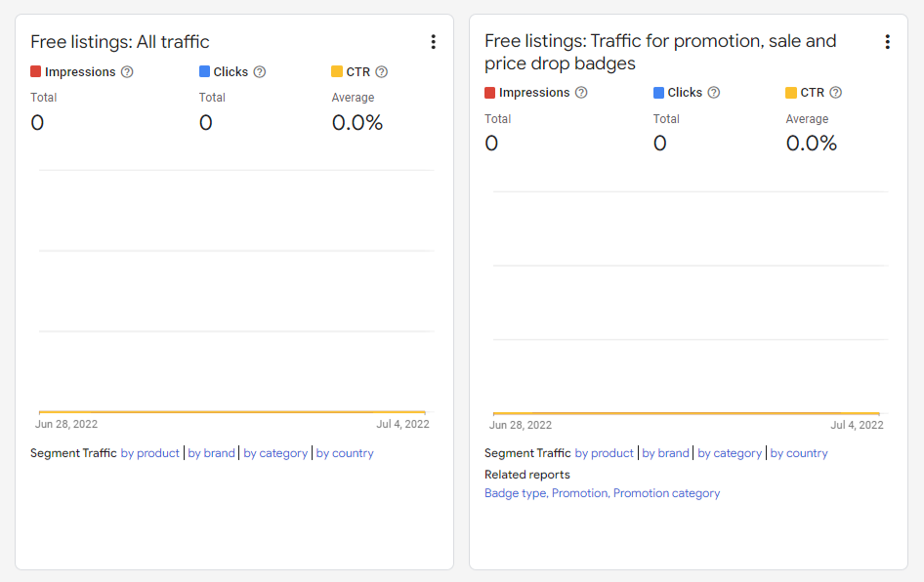
Task: Segment promotion badge traffic by country
Action: click(x=799, y=453)
